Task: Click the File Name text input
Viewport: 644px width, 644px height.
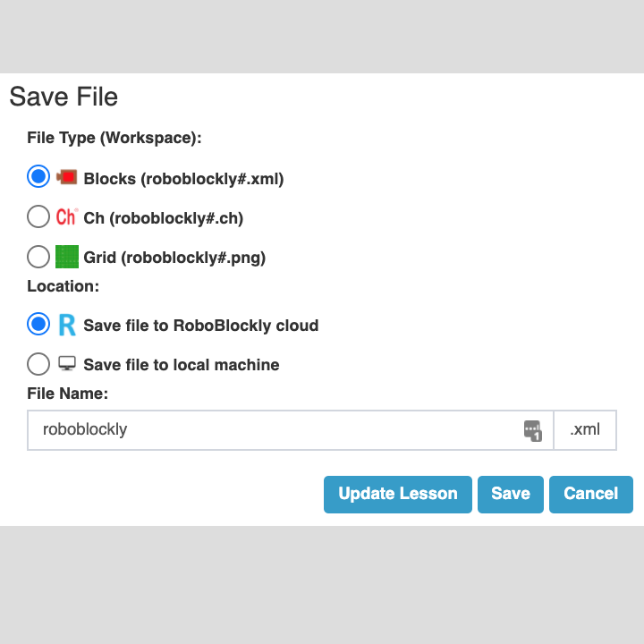Action: pyautogui.click(x=268, y=430)
